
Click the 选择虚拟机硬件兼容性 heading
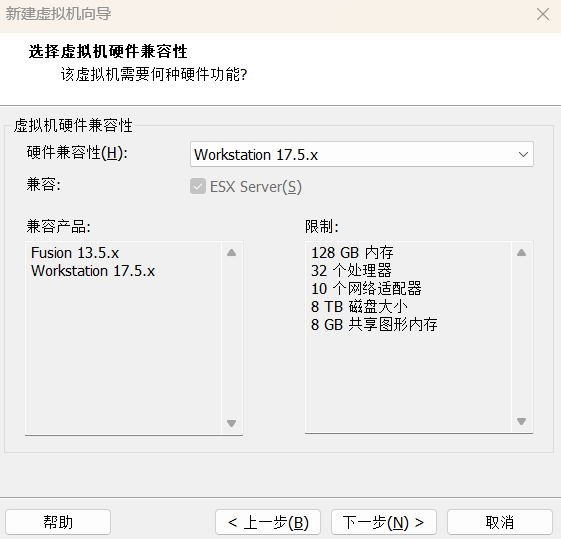point(108,52)
